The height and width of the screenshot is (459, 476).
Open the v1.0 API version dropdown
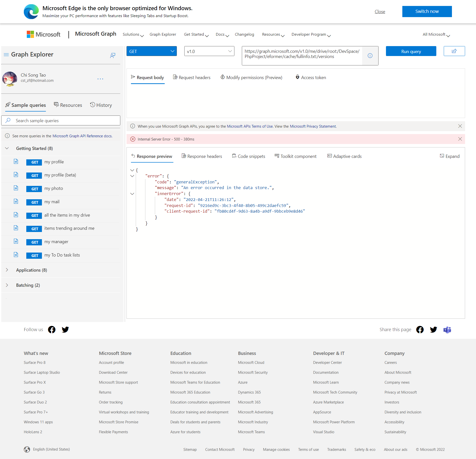[x=209, y=51]
